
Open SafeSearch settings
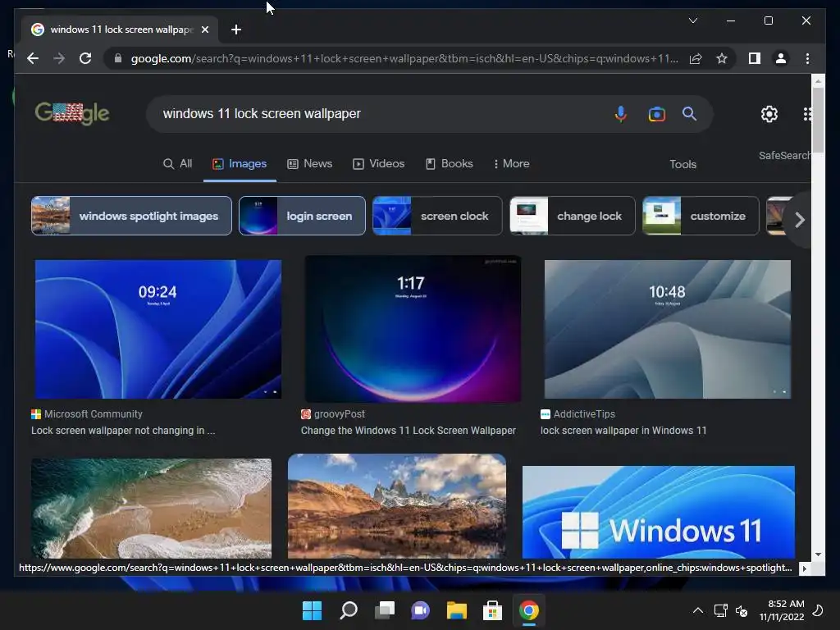[784, 155]
